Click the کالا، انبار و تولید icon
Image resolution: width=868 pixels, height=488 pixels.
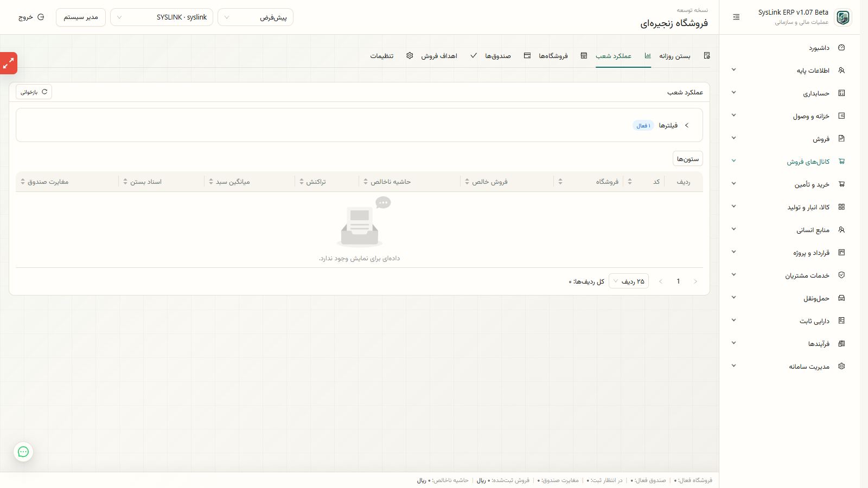841,207
